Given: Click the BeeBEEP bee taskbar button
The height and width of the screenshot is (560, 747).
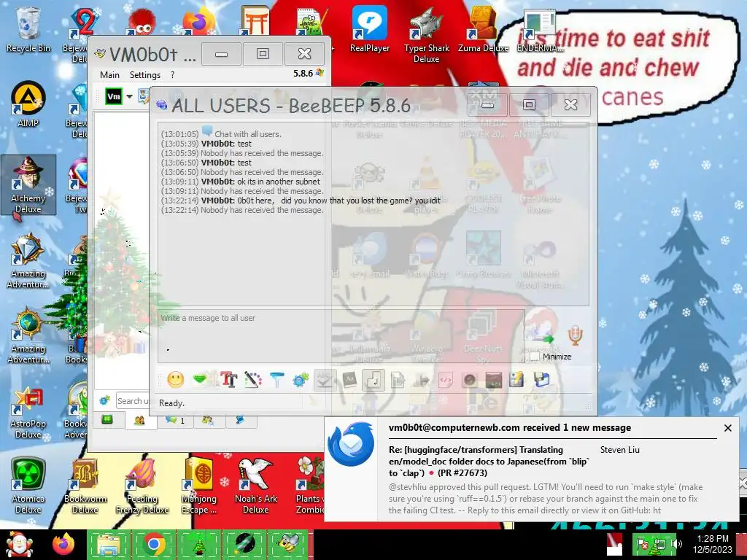Looking at the screenshot, I should tap(287, 544).
